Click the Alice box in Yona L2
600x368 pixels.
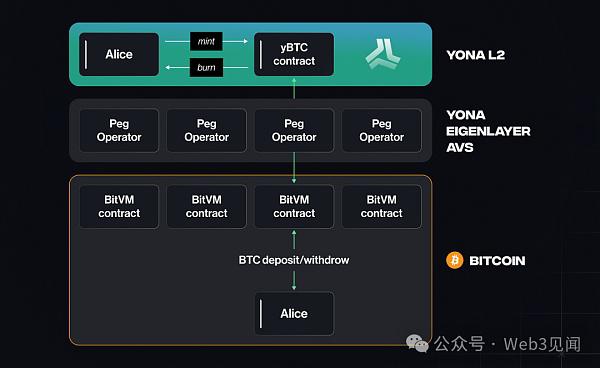[119, 54]
